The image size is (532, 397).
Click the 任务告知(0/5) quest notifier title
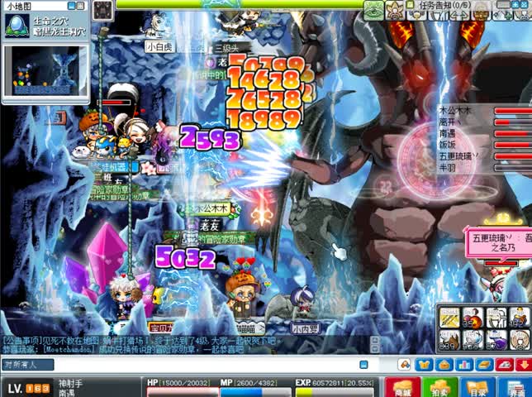click(x=445, y=5)
